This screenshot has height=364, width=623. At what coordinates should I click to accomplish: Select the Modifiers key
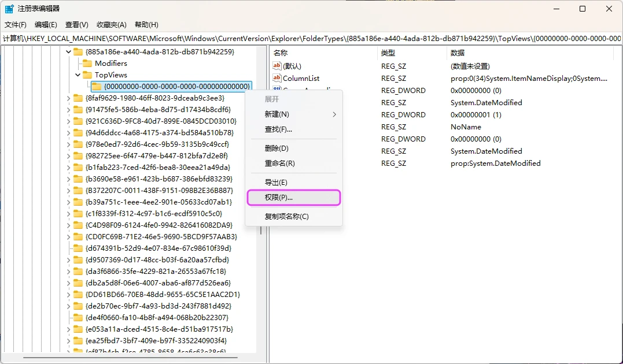click(111, 64)
